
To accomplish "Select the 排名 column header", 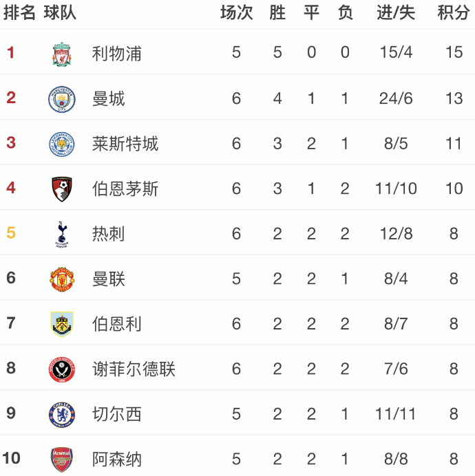I will pos(19,13).
